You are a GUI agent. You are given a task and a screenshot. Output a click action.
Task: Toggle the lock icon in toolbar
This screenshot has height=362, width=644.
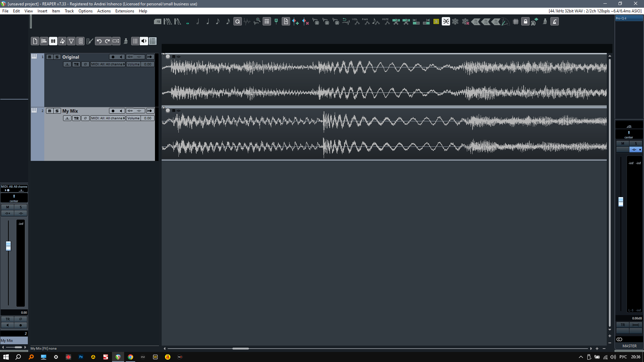coord(525,22)
